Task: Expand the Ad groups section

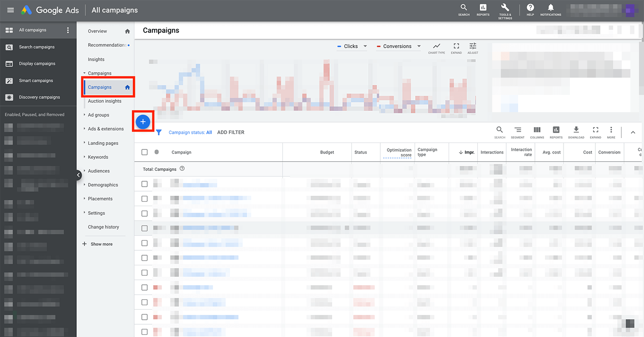Action: (99, 115)
